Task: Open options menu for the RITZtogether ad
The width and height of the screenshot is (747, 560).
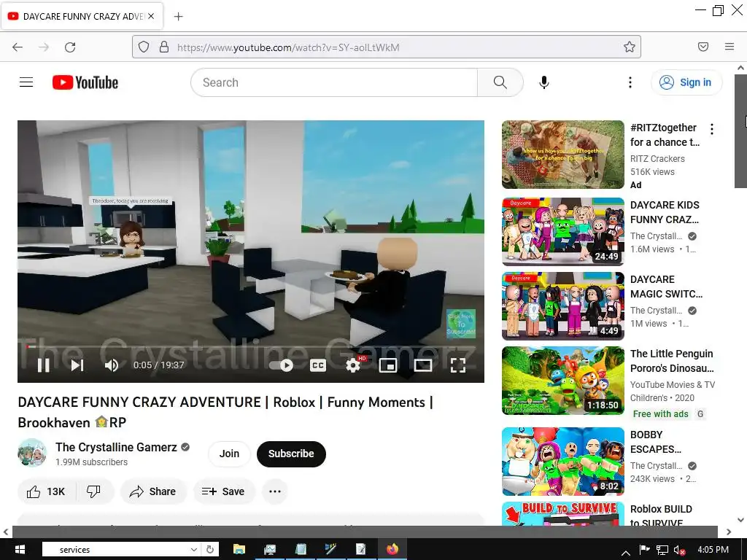Action: tap(712, 129)
